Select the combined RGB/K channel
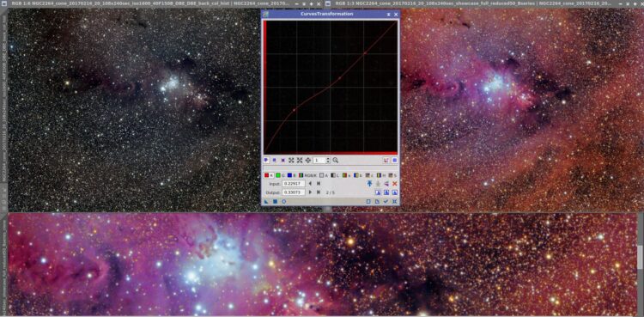 pos(307,175)
